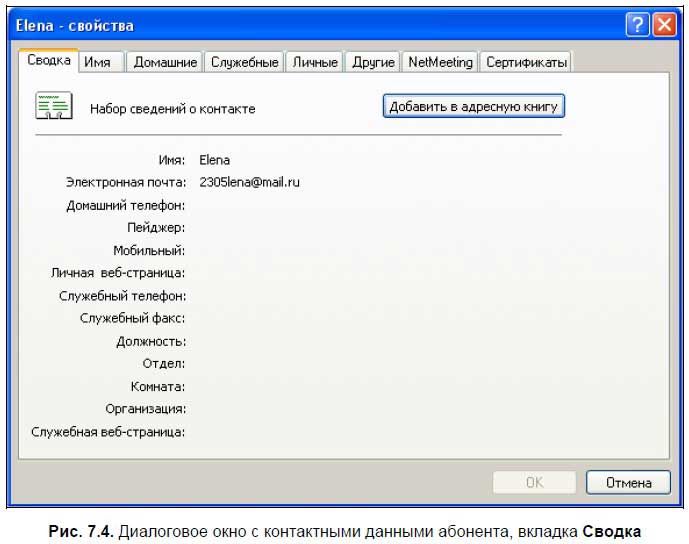Screen dimensions: 689x544
Task: Go to the Служебные tab
Action: tap(244, 62)
